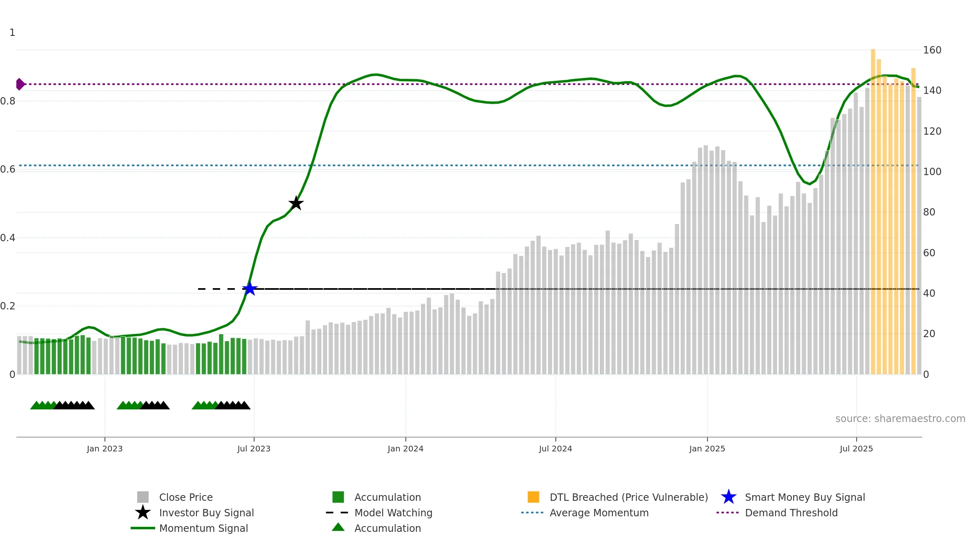Click the purple diamond at demand threshold start
Image resolution: width=980 pixels, height=551 pixels.
click(x=20, y=84)
